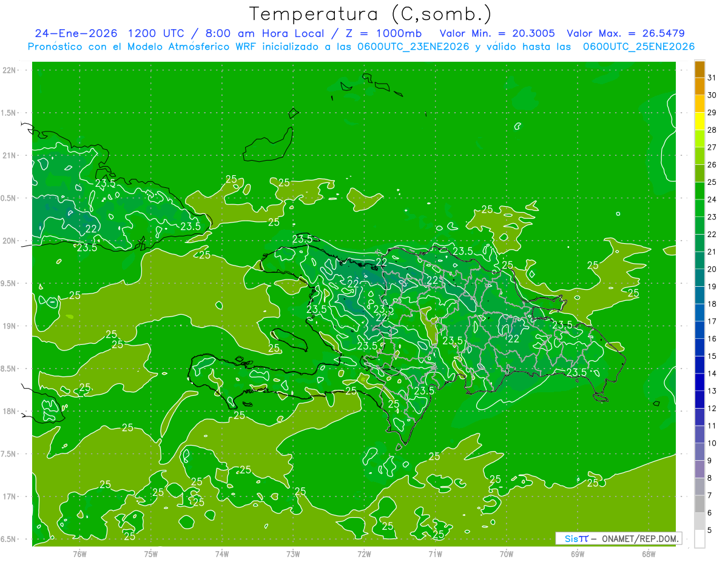This screenshot has width=728, height=562.
Task: Click the color scale value '14'
Action: (712, 373)
